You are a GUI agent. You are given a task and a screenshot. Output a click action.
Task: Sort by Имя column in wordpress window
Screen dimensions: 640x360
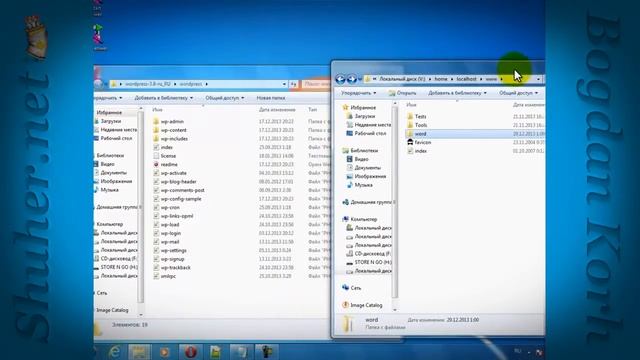(x=157, y=110)
